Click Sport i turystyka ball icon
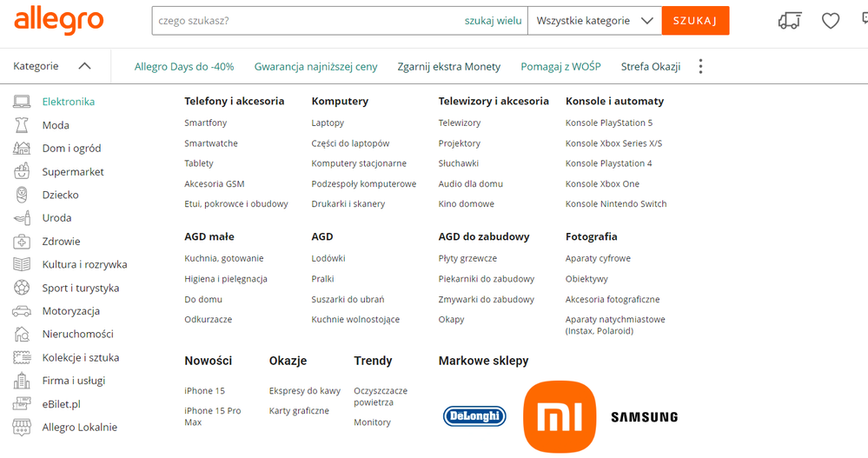Screen dimensions: 868x458 tap(22, 288)
